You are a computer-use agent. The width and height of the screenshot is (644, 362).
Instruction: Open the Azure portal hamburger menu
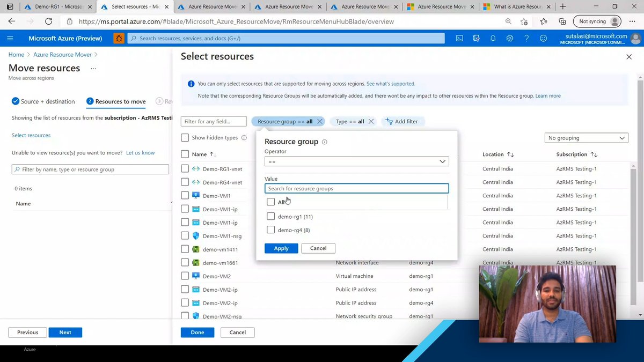[x=10, y=38]
